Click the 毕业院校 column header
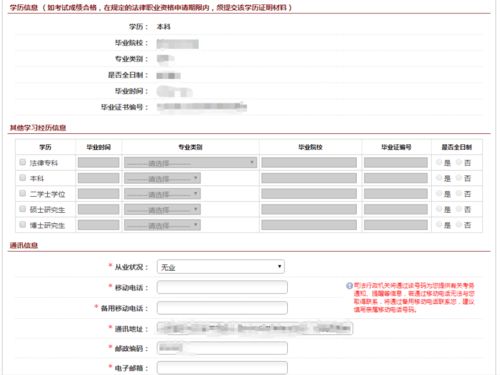This screenshot has height=375, width=500. point(310,147)
